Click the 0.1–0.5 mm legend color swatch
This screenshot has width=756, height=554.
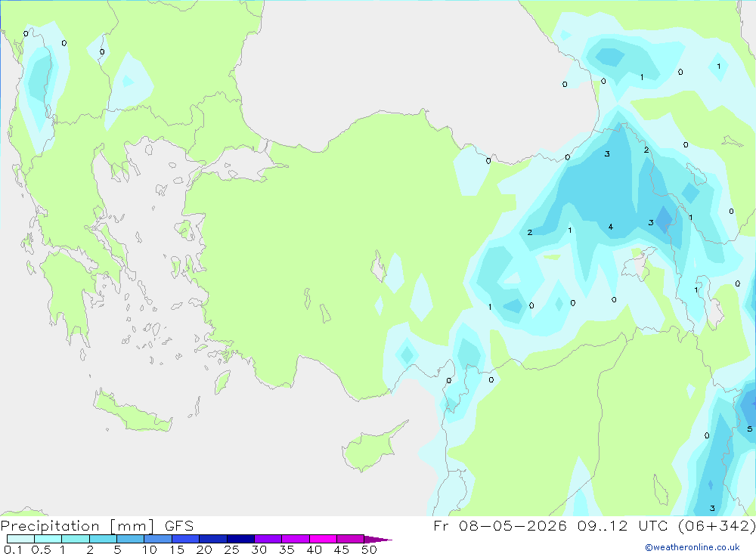[x=20, y=539]
